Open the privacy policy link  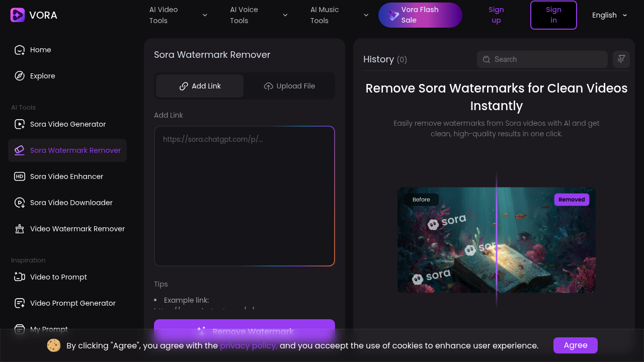tap(249, 345)
